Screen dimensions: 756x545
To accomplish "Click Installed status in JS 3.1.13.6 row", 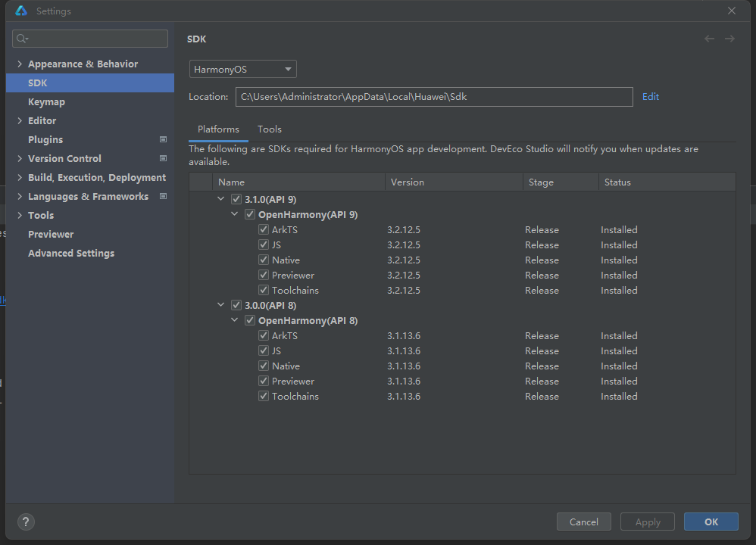I will click(619, 350).
